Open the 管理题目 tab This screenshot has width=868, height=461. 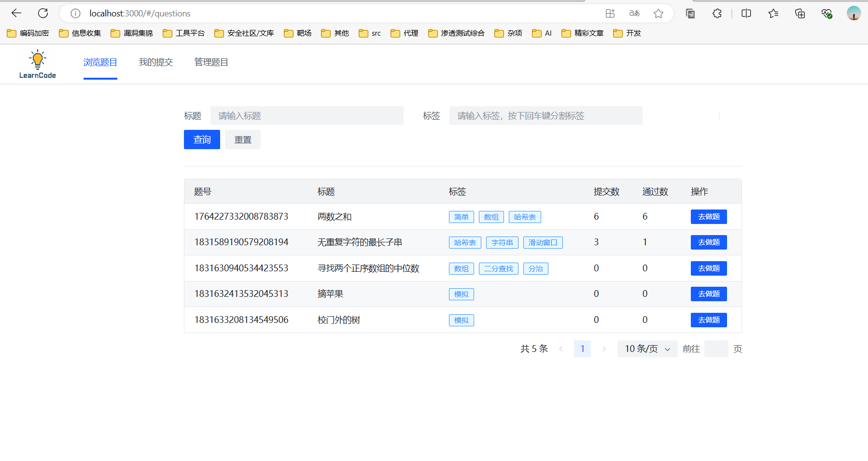pos(211,62)
